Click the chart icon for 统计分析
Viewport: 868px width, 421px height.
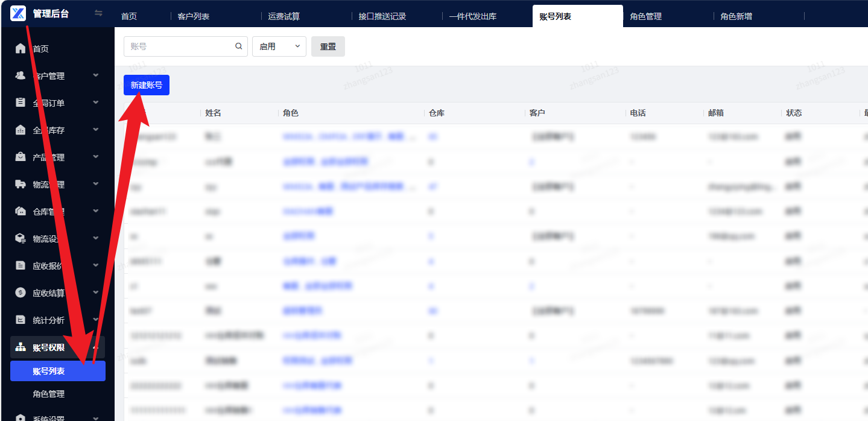pyautogui.click(x=21, y=320)
